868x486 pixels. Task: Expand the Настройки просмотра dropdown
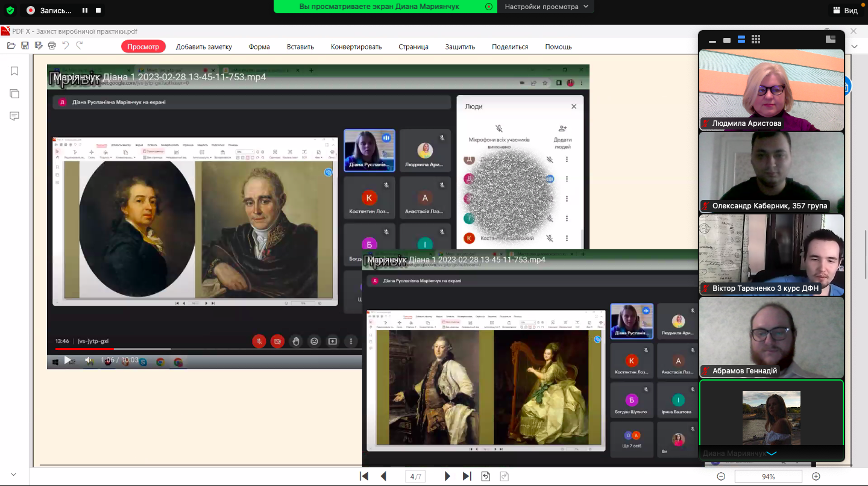546,7
